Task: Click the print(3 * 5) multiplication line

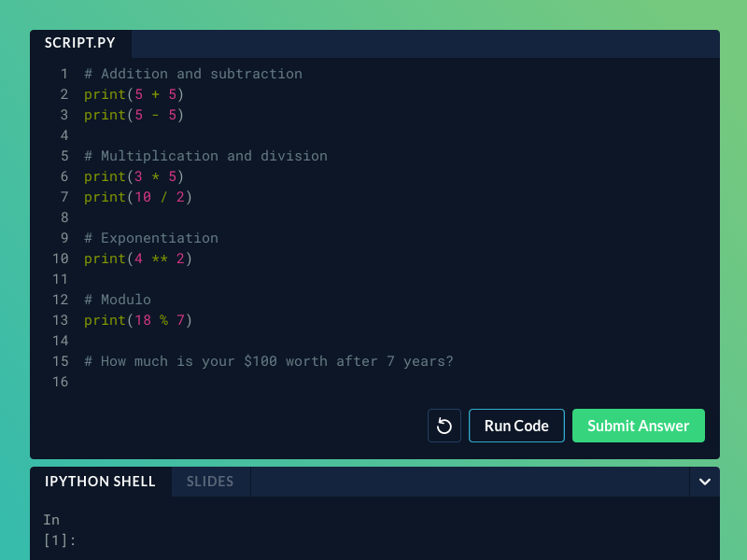Action: 133,176
